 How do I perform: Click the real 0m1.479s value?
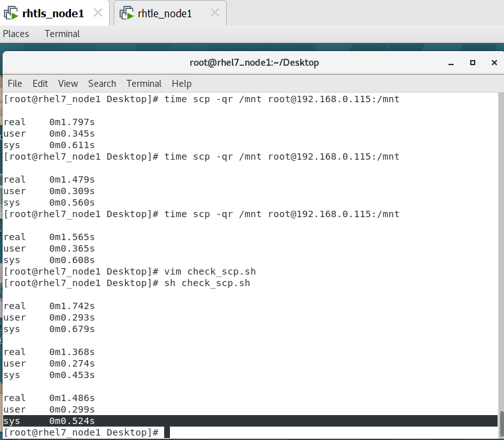pos(72,179)
